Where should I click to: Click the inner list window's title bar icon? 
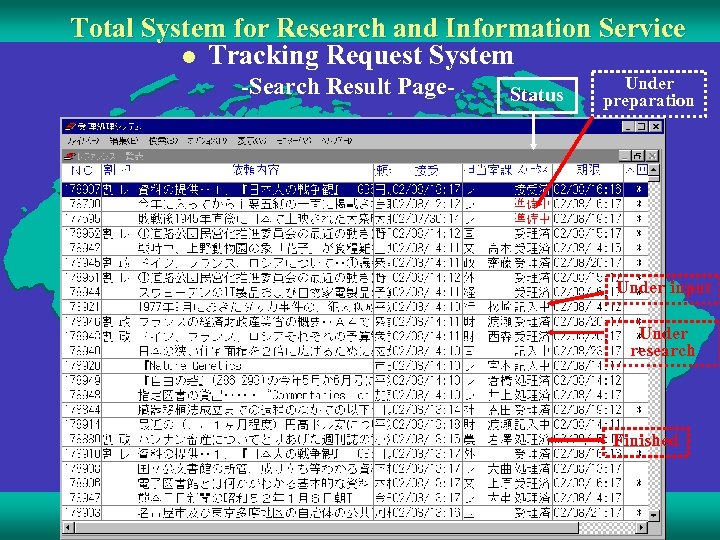[x=70, y=157]
